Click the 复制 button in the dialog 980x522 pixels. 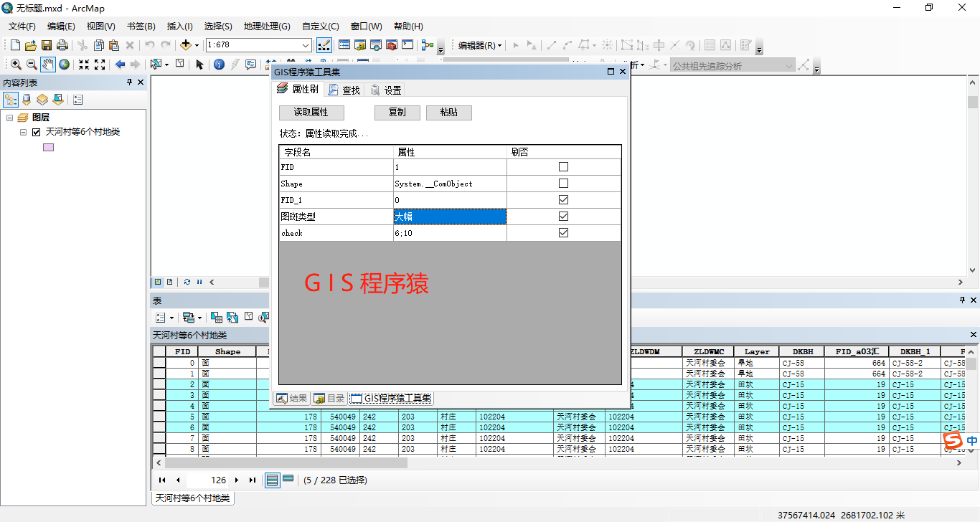coord(397,113)
